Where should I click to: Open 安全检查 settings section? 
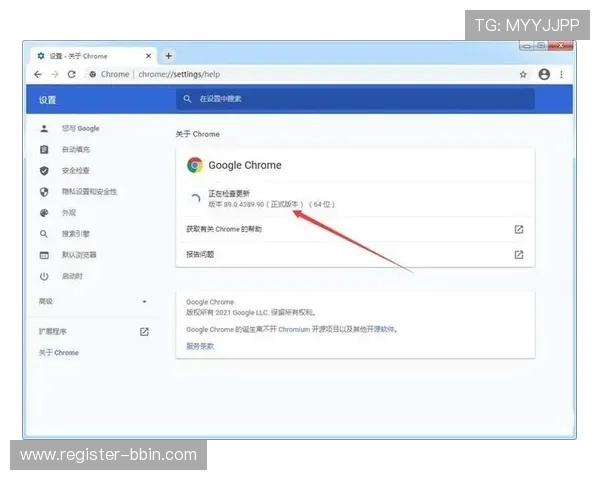pos(76,170)
